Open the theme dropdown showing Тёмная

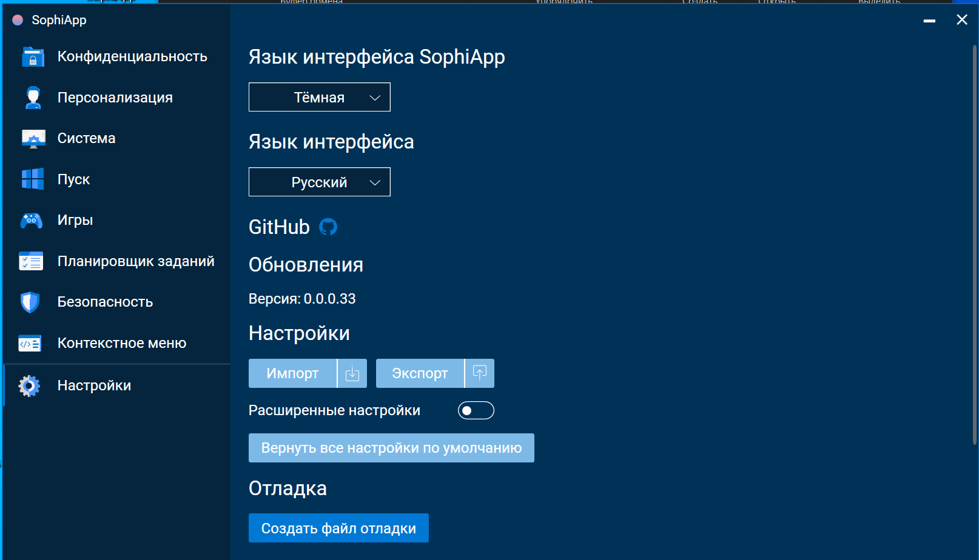pos(319,97)
